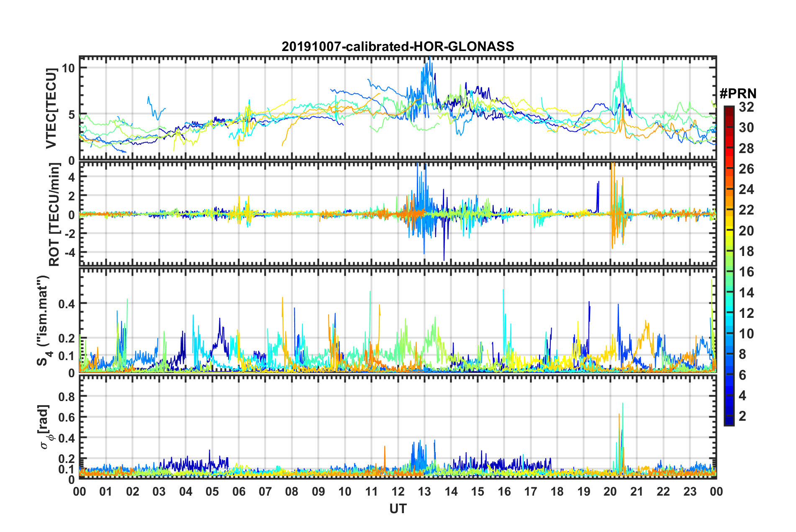Screen dimensions: 796x532
Task: Select the colorbar tick label 8
Action: pyautogui.click(x=742, y=354)
